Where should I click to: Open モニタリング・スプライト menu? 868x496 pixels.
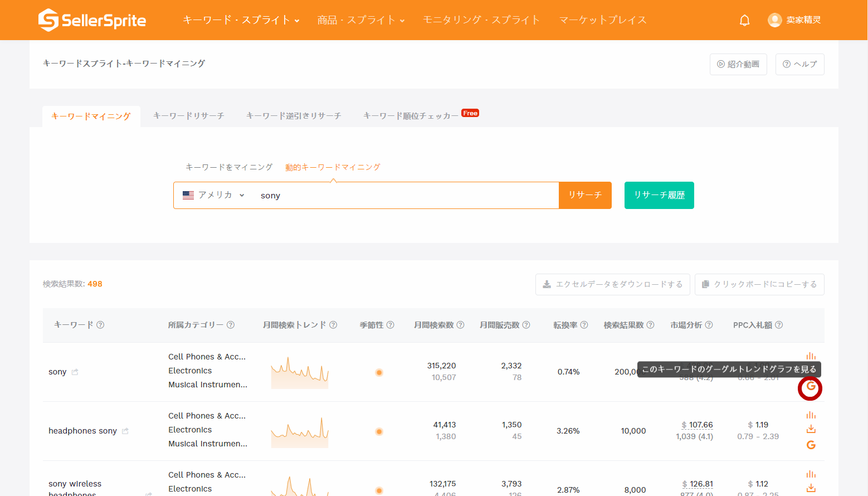click(481, 20)
